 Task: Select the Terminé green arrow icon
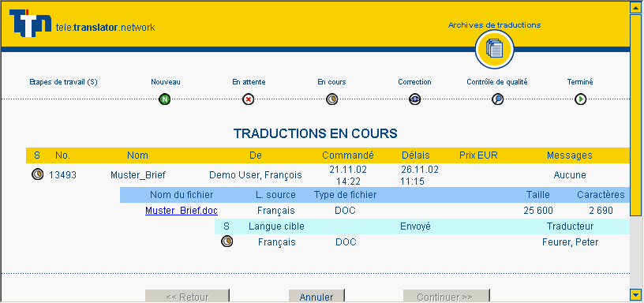pos(580,99)
